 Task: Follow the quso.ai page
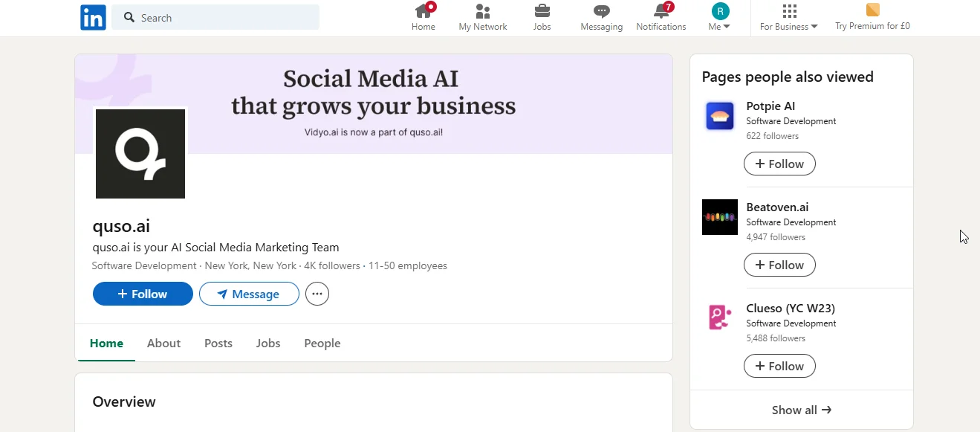pyautogui.click(x=142, y=294)
